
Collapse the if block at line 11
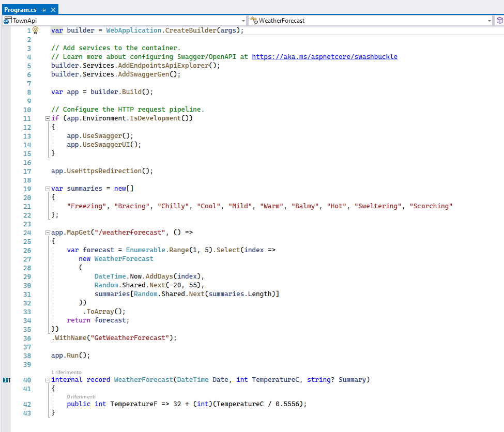(47, 118)
